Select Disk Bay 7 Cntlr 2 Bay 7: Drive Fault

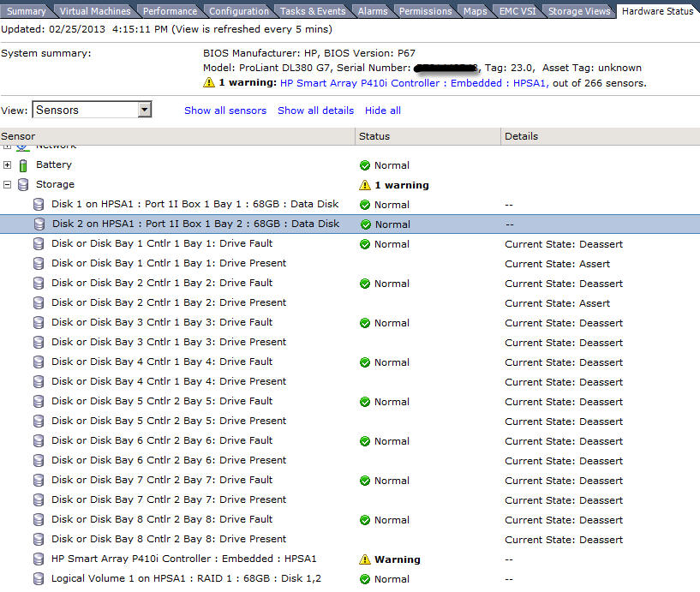coord(350,481)
